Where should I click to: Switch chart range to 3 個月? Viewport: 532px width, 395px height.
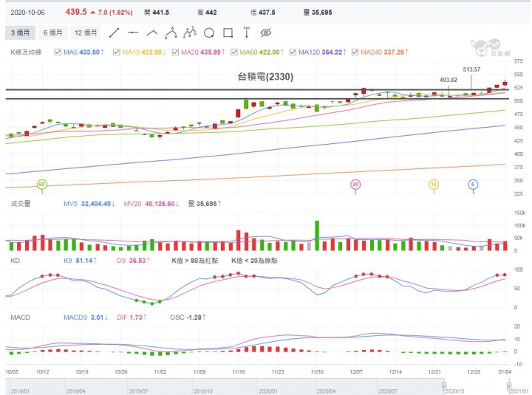(x=20, y=33)
